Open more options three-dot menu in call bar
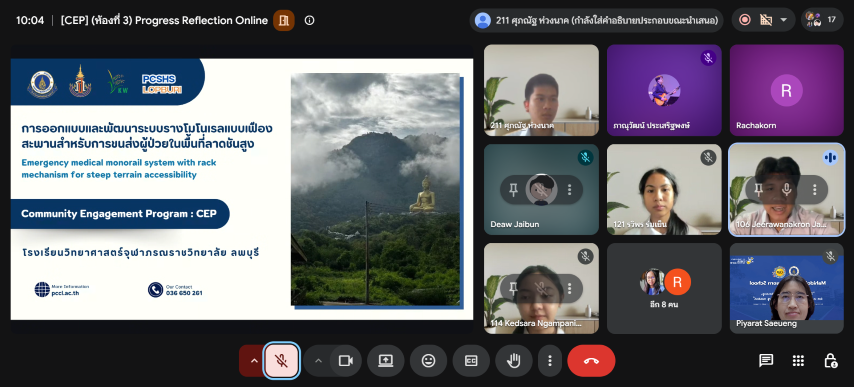Image resolution: width=854 pixels, height=387 pixels. click(550, 361)
